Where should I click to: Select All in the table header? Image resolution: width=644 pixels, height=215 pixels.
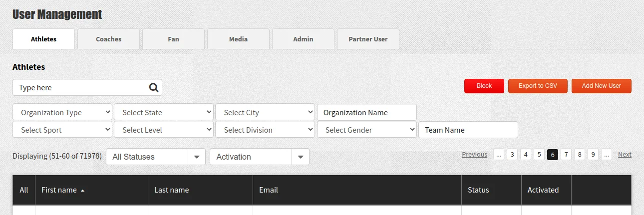(24, 190)
